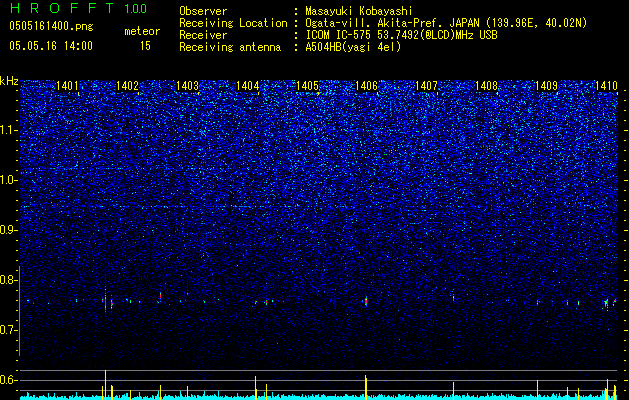Screen dimensions: 629x400
Task: Click the 0.6 kHz axis label
Action: (9, 380)
